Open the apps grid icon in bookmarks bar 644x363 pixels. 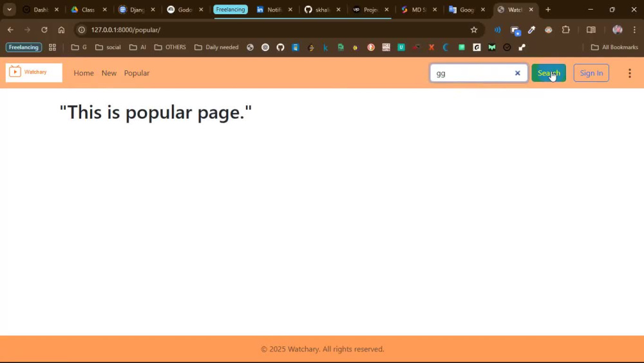[52, 47]
